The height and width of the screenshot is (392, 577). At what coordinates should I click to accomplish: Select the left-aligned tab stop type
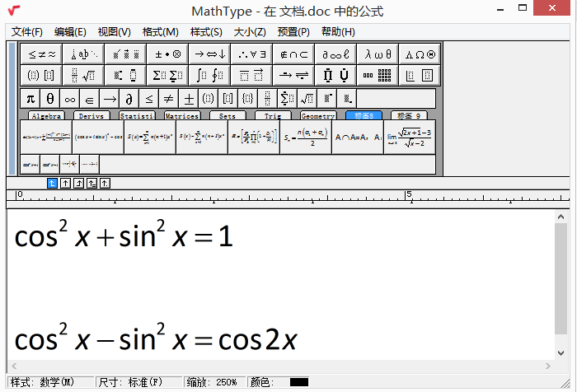point(52,183)
